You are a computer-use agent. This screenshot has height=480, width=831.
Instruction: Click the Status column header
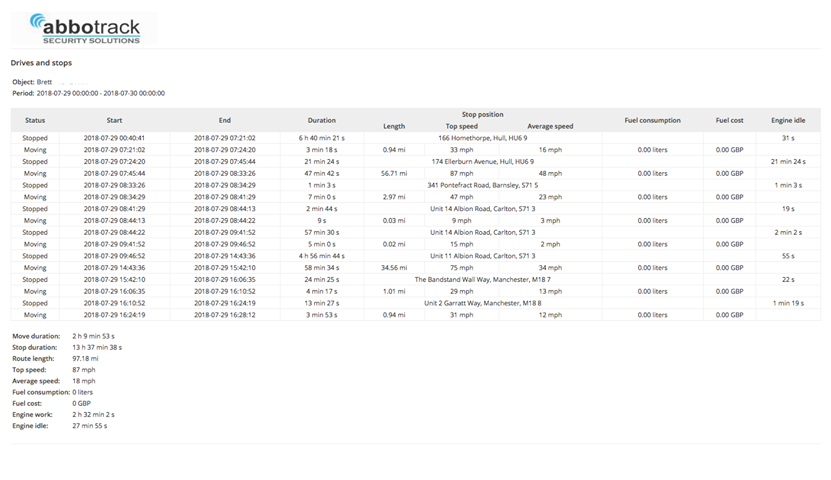point(35,120)
